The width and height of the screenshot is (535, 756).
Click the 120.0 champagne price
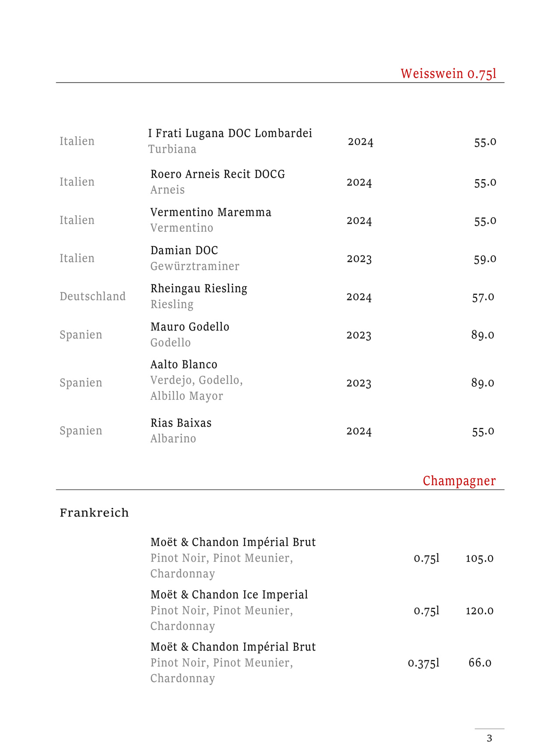479,610
